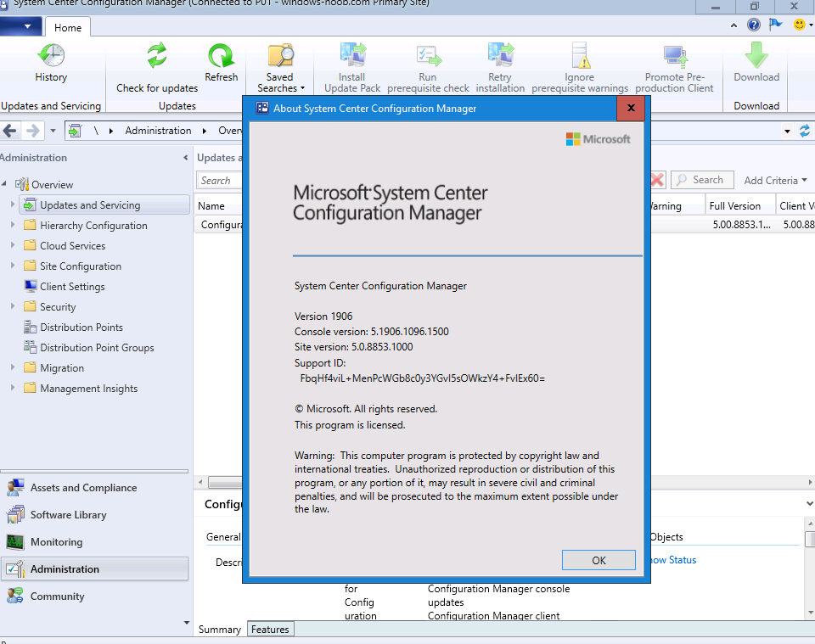Expand the Security node
This screenshot has width=815, height=644.
(x=13, y=306)
